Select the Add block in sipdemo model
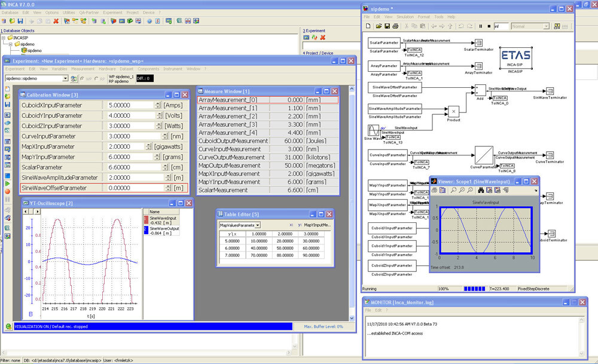The height and width of the screenshot is (364, 598). (x=480, y=90)
